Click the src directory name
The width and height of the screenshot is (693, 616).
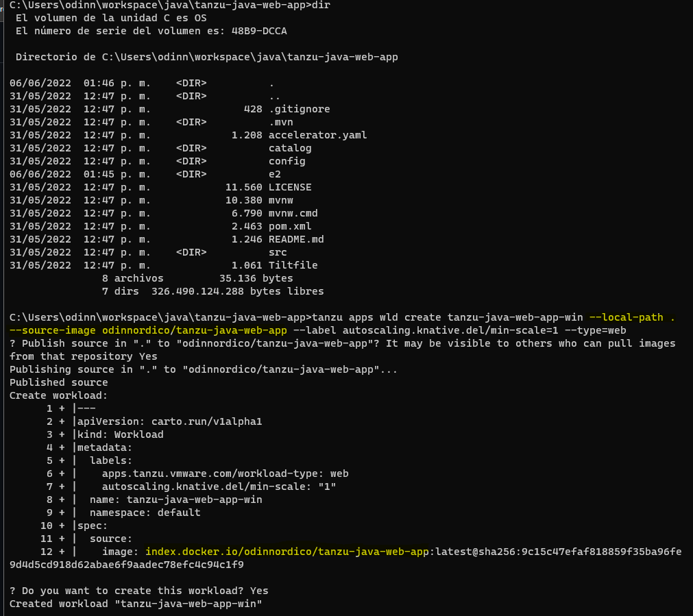278,252
